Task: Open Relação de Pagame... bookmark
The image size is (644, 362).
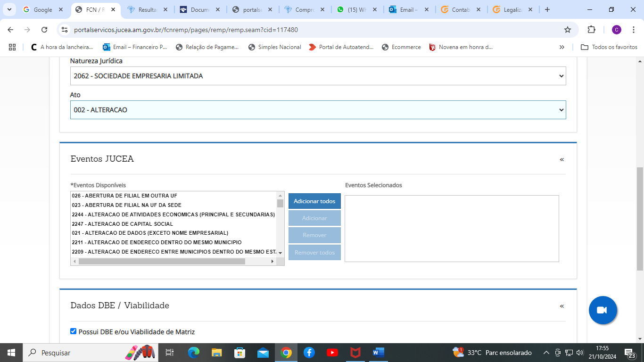Action: coord(207,47)
